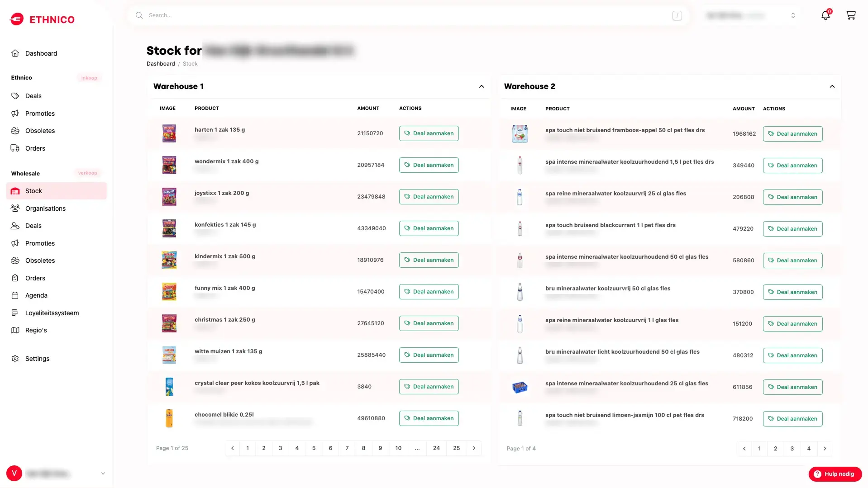
Task: Create deal for wondermix 1 zak 400 g
Action: click(429, 165)
